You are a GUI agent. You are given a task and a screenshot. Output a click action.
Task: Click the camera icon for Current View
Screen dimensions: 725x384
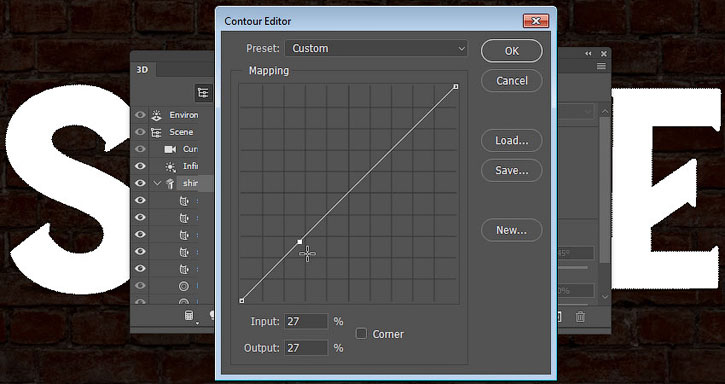(170, 149)
